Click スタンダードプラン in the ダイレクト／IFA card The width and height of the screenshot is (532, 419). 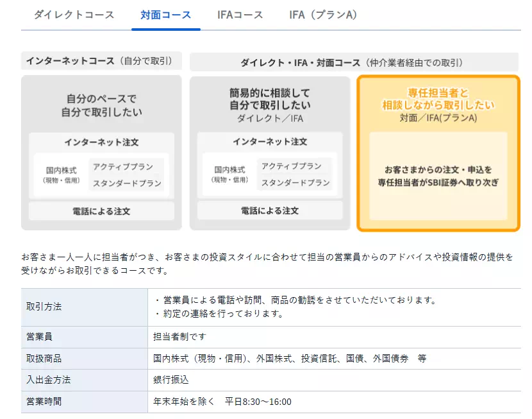pyautogui.click(x=295, y=183)
